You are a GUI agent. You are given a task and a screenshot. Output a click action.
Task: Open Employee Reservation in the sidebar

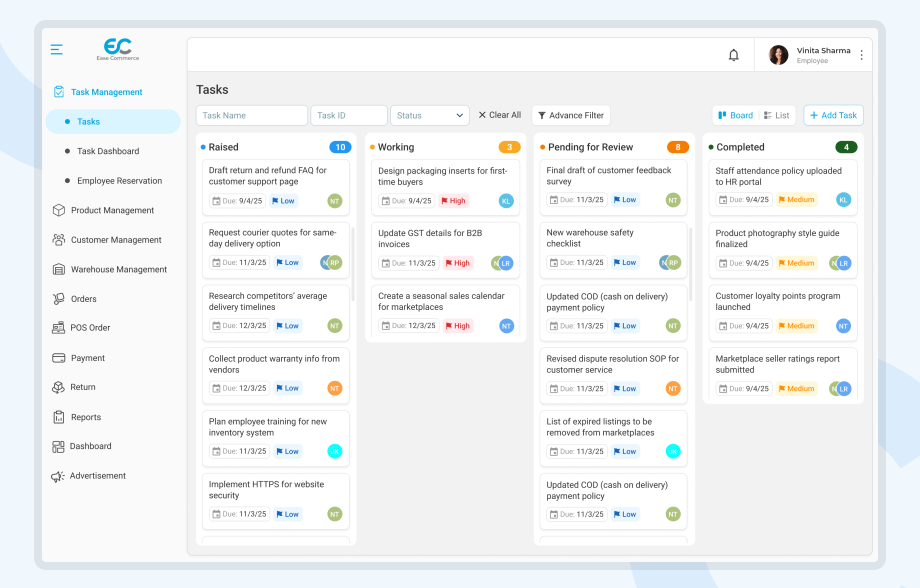point(119,180)
